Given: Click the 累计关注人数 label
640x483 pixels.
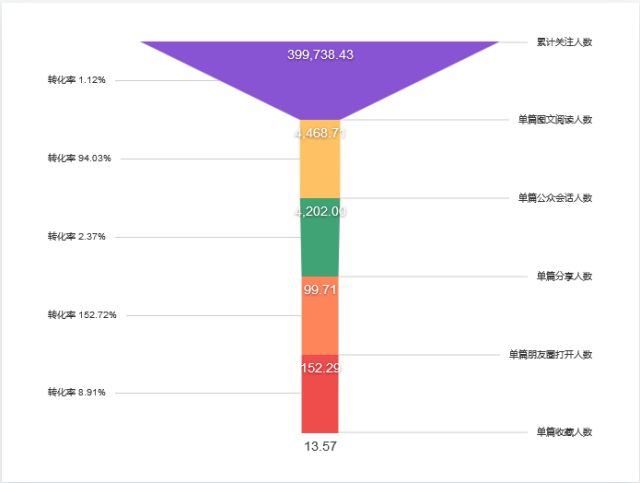Looking at the screenshot, I should [564, 42].
